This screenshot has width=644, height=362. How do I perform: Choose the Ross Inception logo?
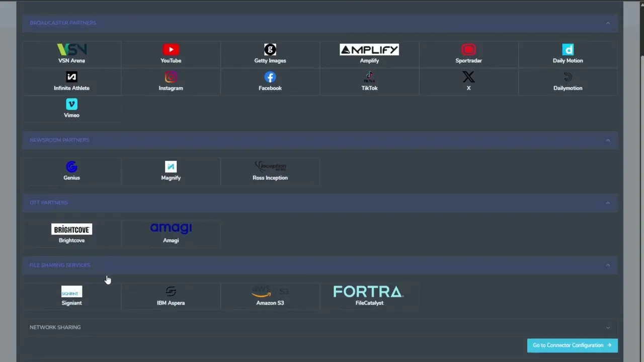[270, 166]
